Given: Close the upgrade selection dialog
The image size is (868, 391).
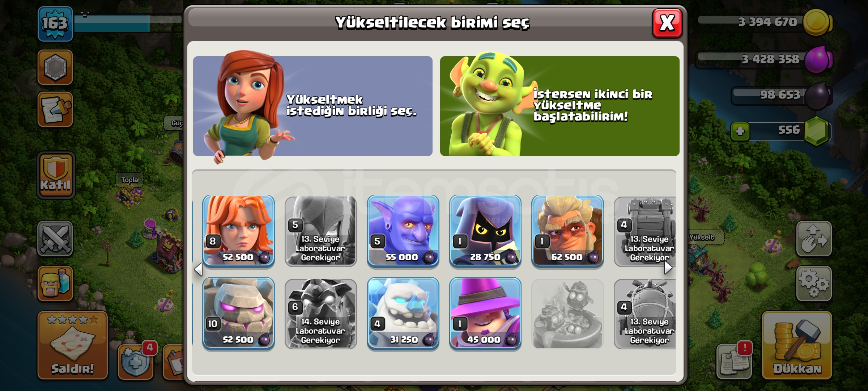Looking at the screenshot, I should click(x=667, y=24).
